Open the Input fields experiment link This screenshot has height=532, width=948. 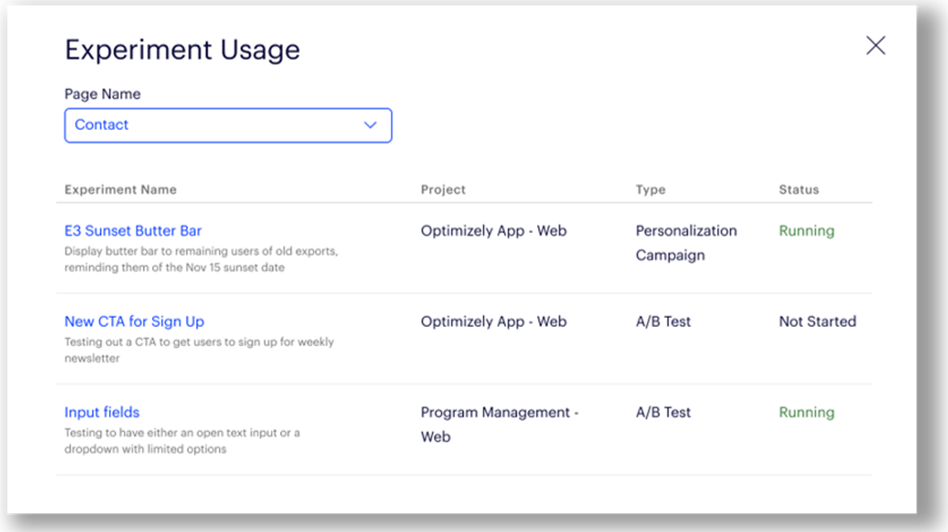pos(102,412)
